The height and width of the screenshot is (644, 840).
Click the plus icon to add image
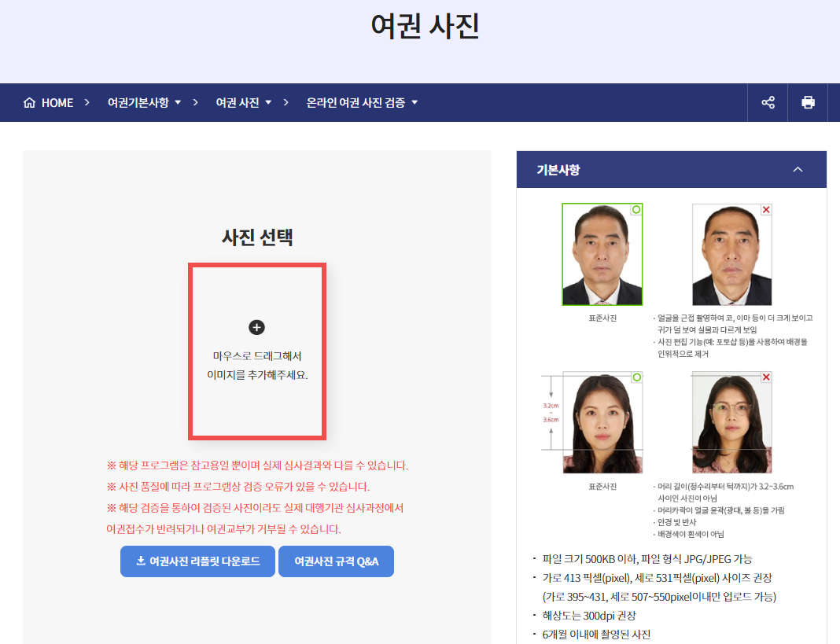(256, 327)
